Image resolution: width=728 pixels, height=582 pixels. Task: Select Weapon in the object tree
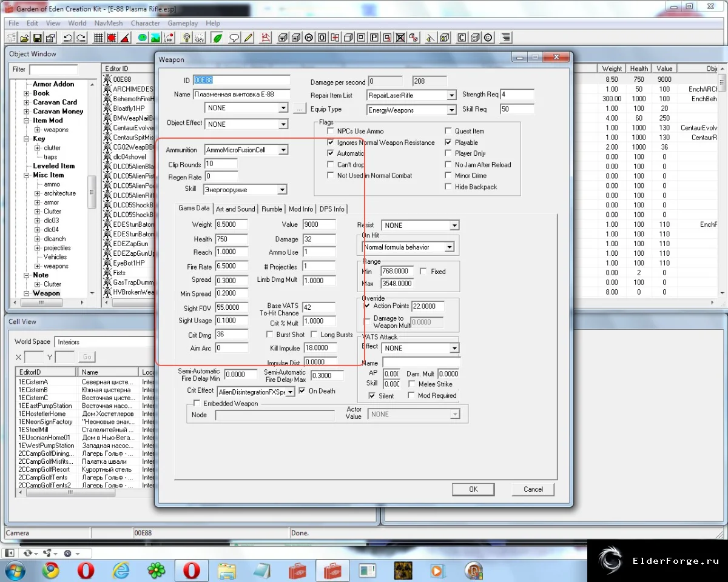click(x=47, y=293)
